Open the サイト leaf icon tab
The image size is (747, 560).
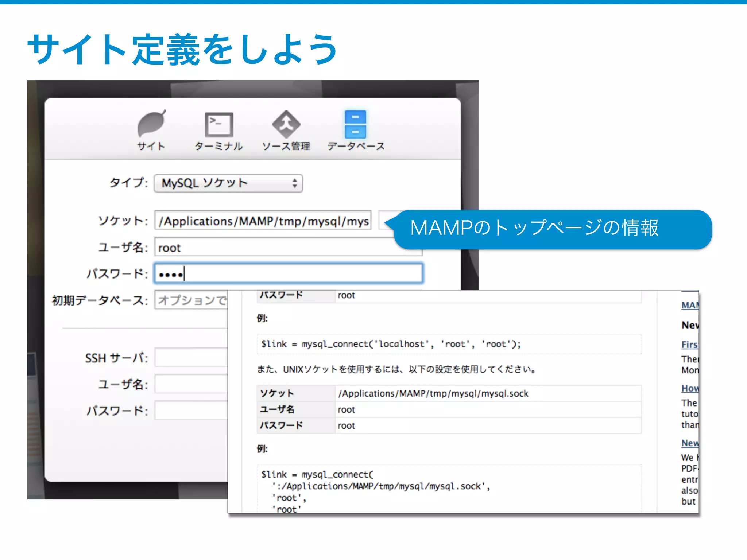151,129
